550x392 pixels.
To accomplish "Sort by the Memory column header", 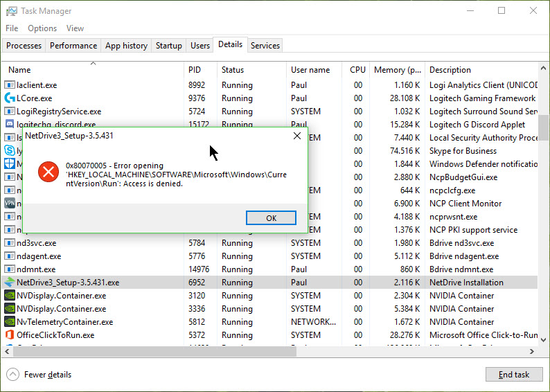I will click(397, 70).
